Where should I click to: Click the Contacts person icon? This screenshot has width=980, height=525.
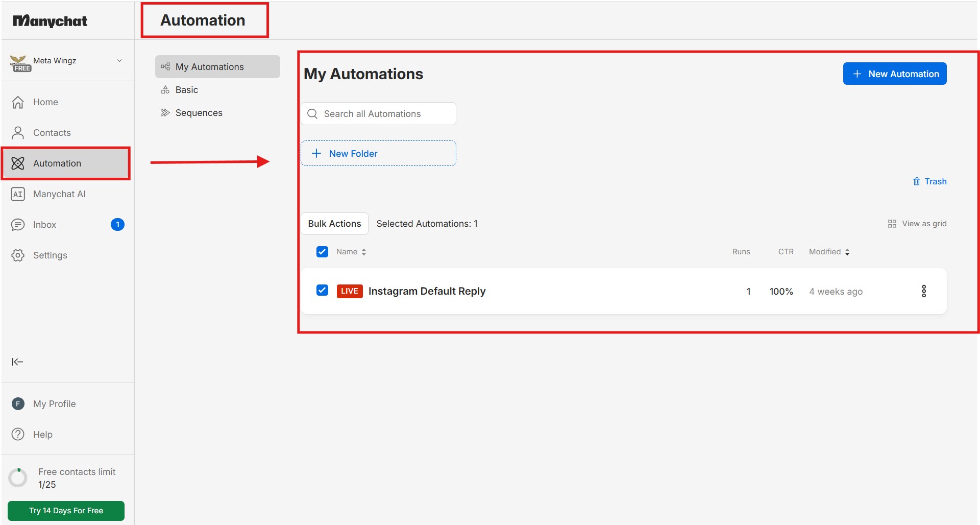coord(18,133)
